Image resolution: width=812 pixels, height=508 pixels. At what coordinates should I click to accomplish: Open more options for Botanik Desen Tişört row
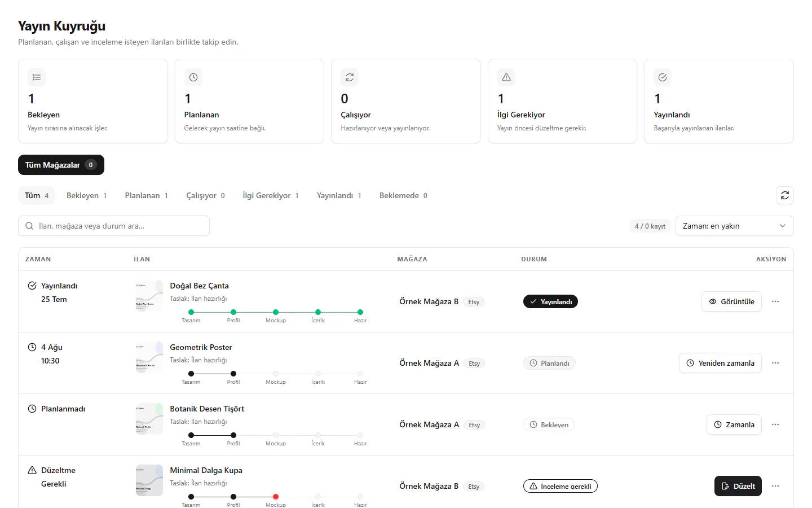click(x=775, y=424)
